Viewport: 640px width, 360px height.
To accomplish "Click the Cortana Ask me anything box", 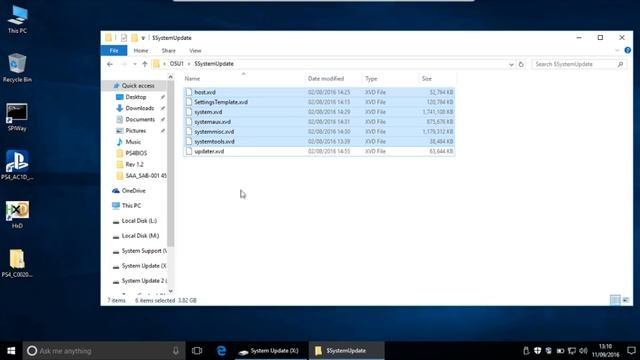I will pyautogui.click(x=104, y=351).
